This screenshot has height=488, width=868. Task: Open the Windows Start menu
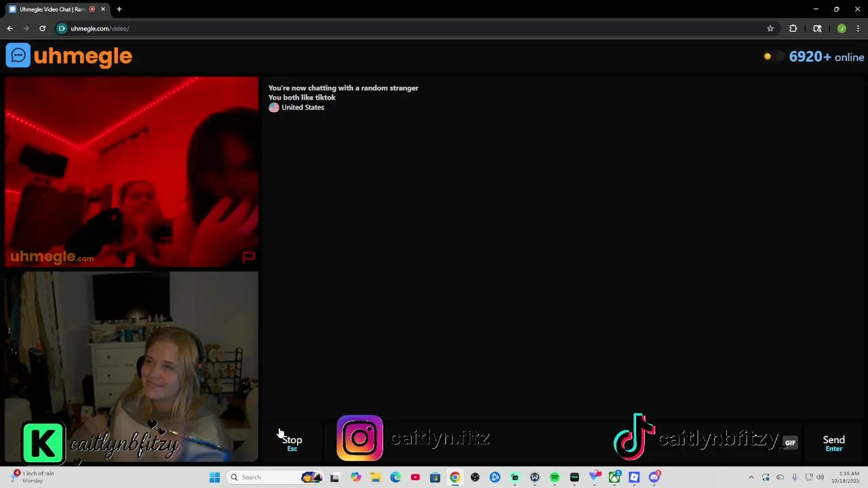(x=214, y=477)
